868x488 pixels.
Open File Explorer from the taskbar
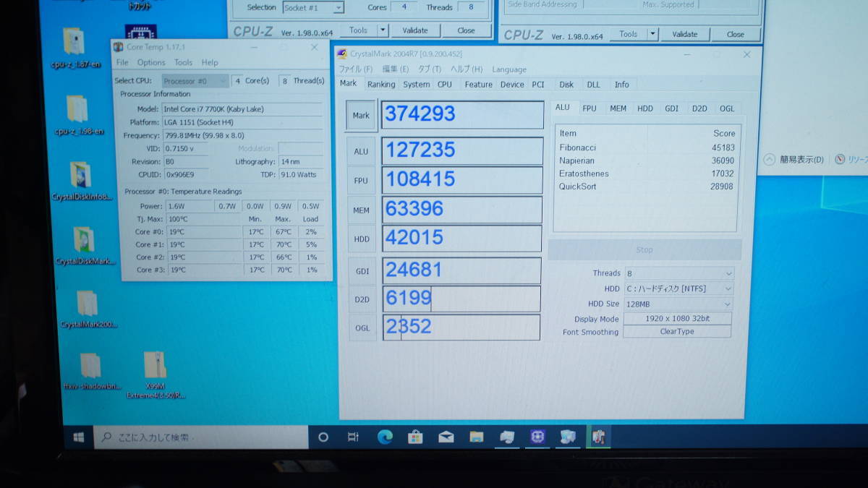[x=476, y=437]
